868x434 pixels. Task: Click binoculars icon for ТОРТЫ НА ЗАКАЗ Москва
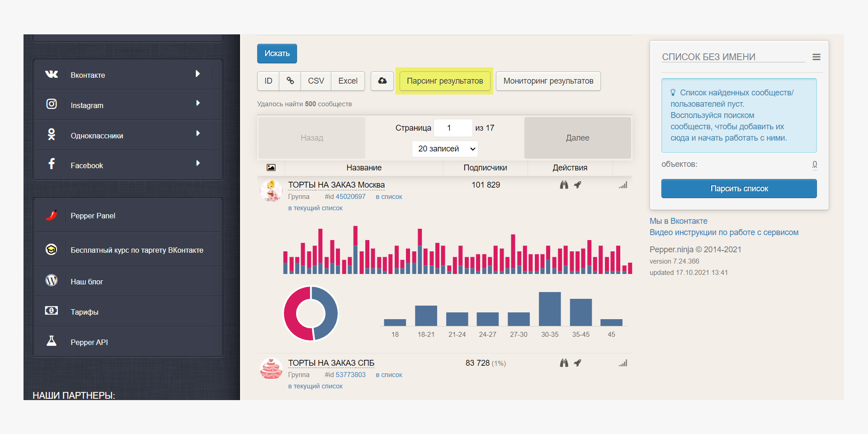564,185
